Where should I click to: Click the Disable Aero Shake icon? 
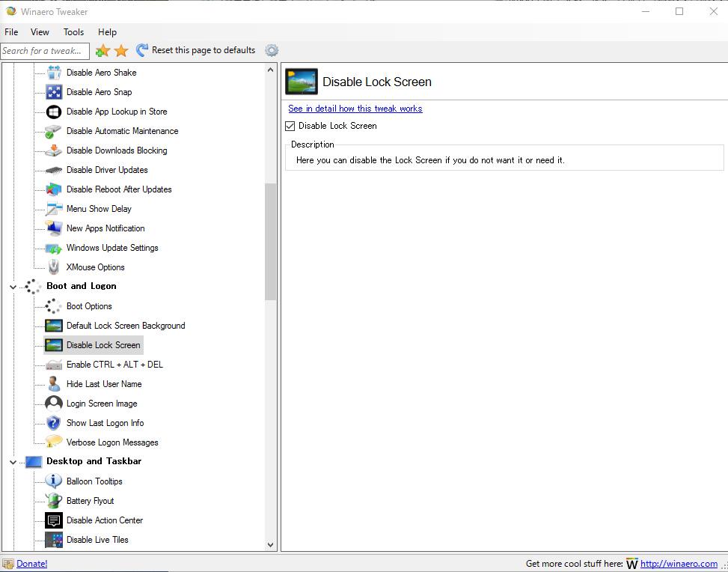pos(54,73)
